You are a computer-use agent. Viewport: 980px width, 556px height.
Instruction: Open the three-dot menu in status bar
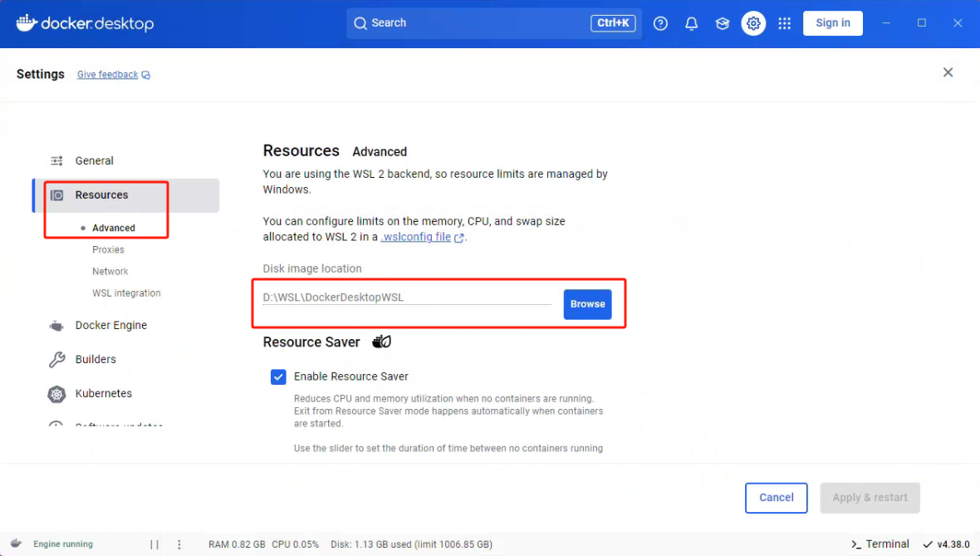pyautogui.click(x=179, y=544)
